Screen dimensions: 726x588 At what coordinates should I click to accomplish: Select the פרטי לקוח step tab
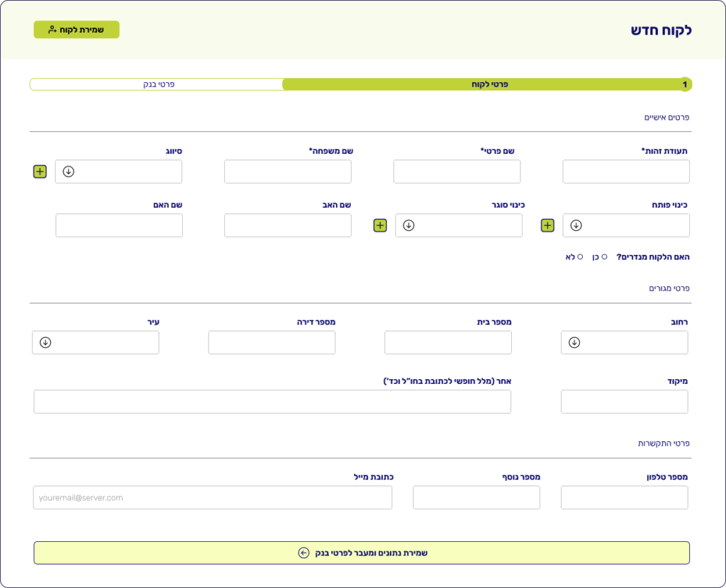[489, 84]
